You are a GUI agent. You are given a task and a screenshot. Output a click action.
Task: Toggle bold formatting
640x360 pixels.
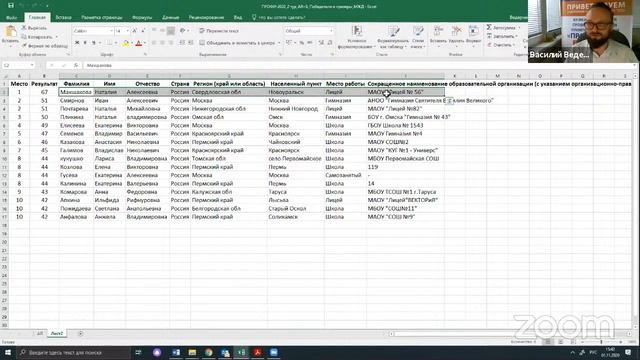(x=77, y=43)
